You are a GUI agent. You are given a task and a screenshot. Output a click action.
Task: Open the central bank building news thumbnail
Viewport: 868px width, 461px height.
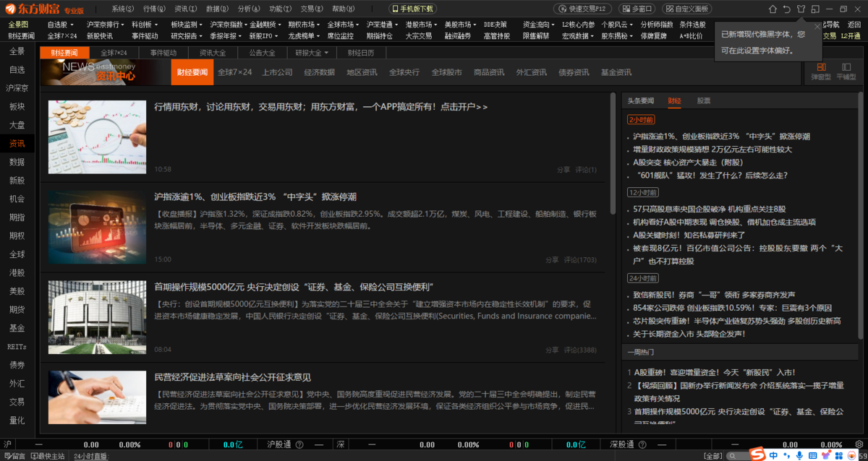97,316
